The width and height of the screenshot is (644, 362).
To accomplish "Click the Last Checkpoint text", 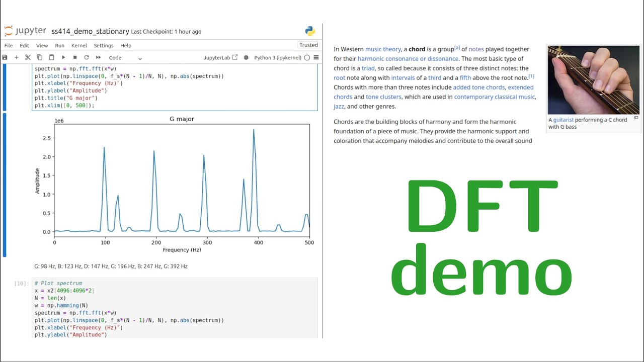I will point(166,32).
